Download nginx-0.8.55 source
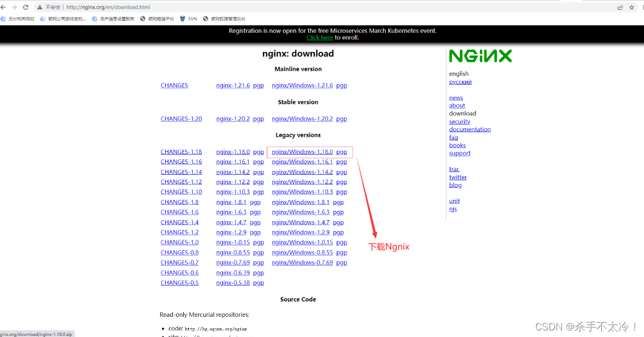Viewport: 644px width, 337px height. [x=233, y=252]
